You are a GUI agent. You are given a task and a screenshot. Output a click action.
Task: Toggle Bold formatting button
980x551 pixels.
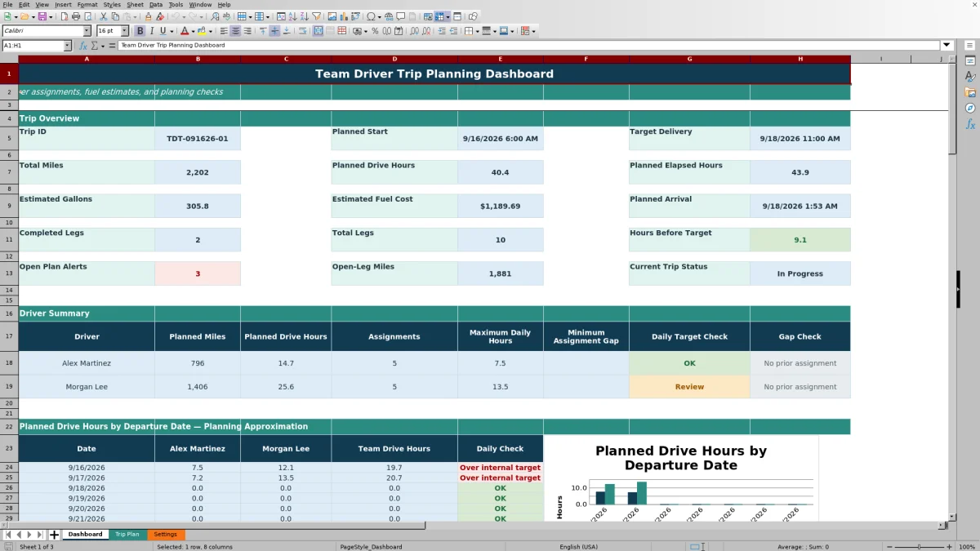[140, 31]
